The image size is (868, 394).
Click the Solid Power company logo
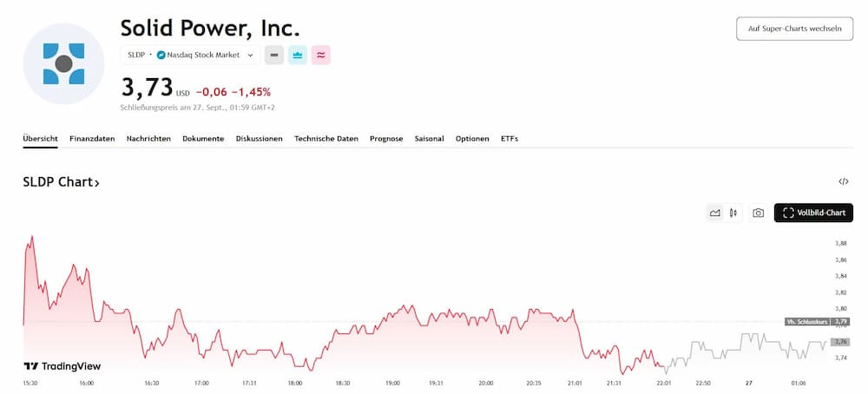(63, 63)
